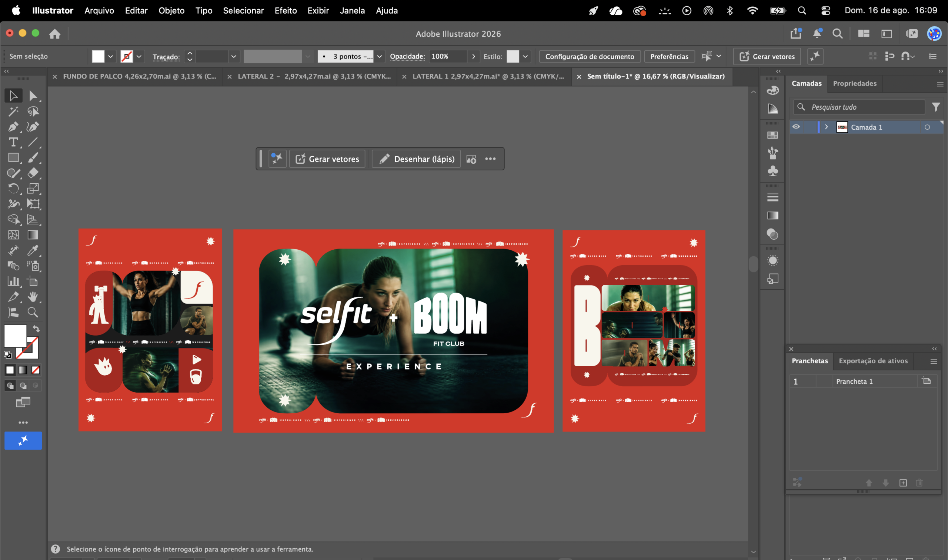Select the Symbol Sprayer tool
The image size is (948, 560).
(x=33, y=266)
